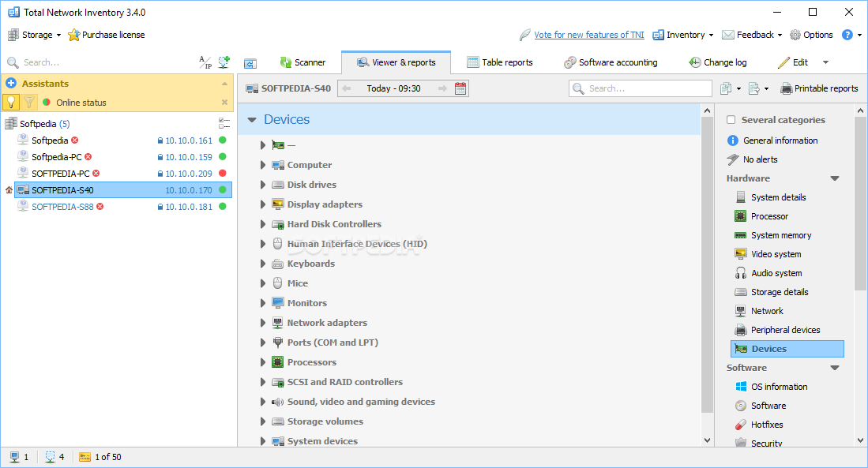This screenshot has width=868, height=468.
Task: Open General information category
Action: [772, 140]
